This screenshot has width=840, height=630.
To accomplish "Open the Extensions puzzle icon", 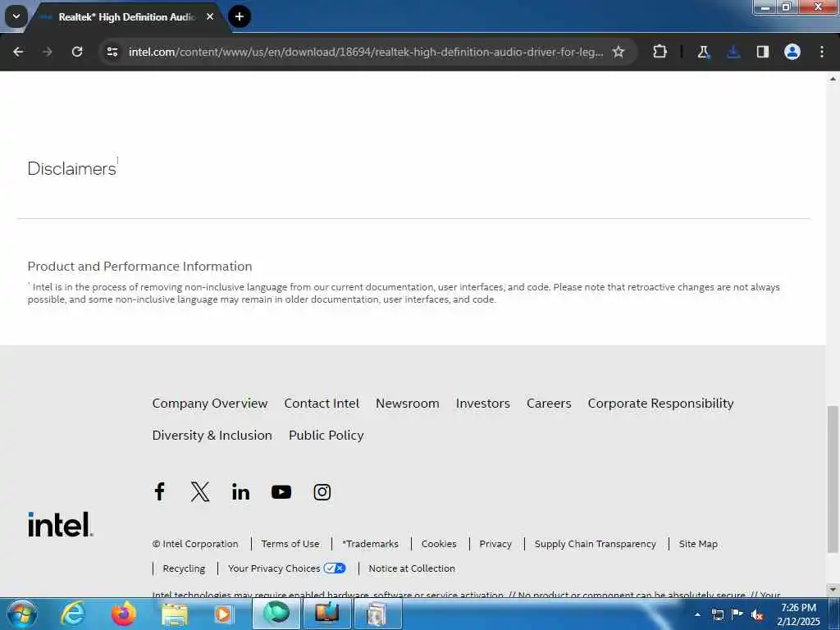I will coord(660,52).
